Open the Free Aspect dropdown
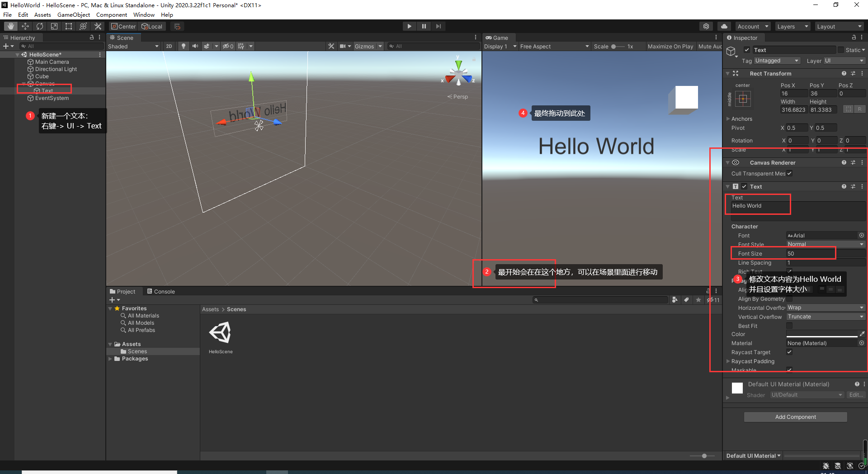 tap(554, 46)
